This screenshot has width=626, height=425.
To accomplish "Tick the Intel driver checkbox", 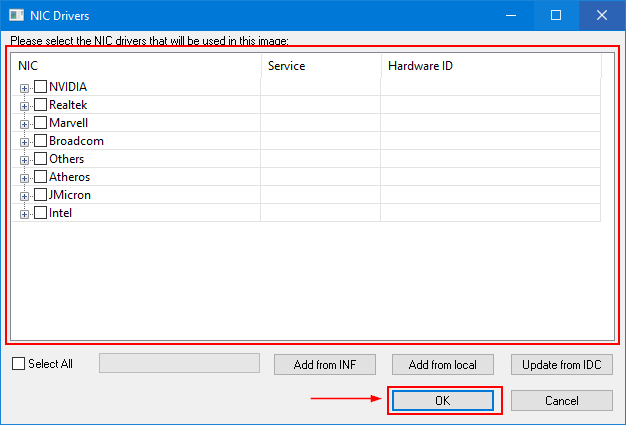I will click(41, 213).
